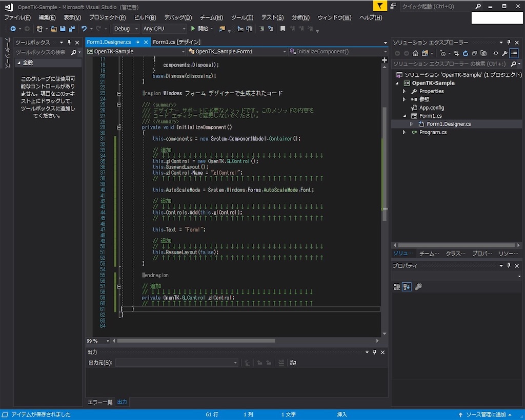Open Properties with the wrench icon
This screenshot has width=525, height=420.
point(504,53)
